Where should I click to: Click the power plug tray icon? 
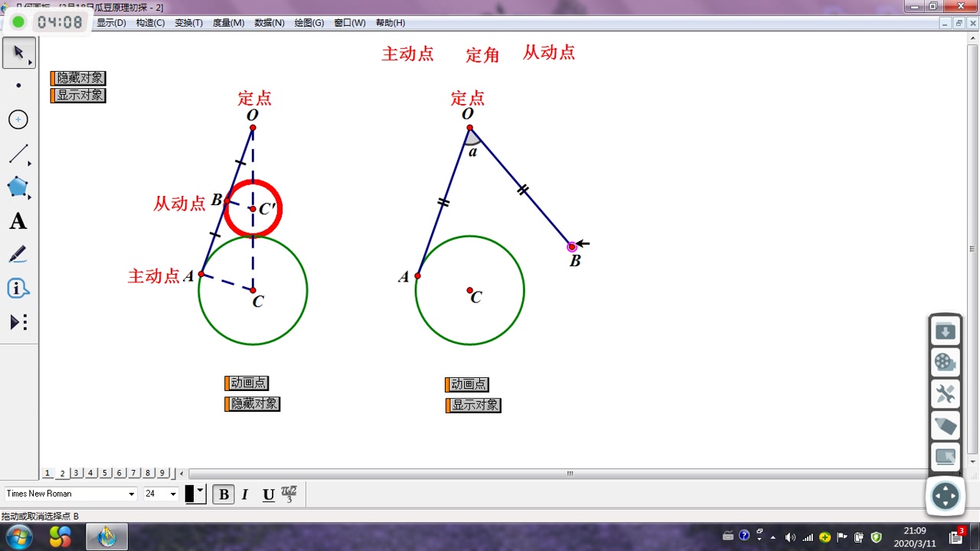pyautogui.click(x=859, y=536)
